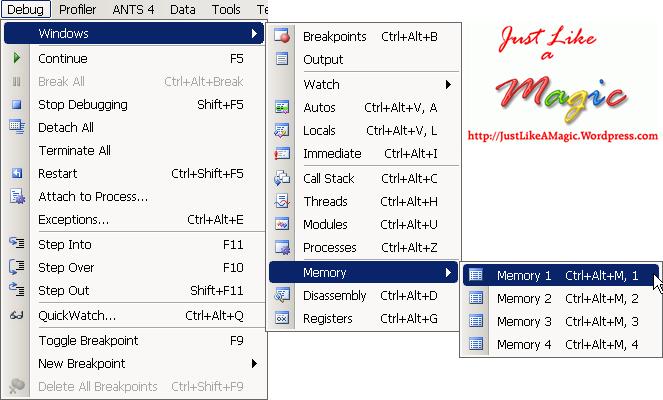663x400 pixels.
Task: Click the Immediate window icon
Action: tap(282, 153)
